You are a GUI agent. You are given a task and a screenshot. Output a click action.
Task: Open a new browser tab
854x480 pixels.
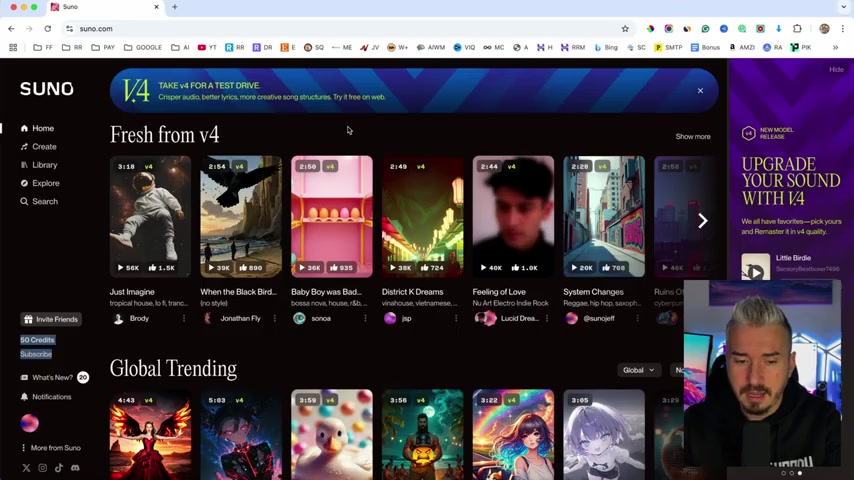175,7
